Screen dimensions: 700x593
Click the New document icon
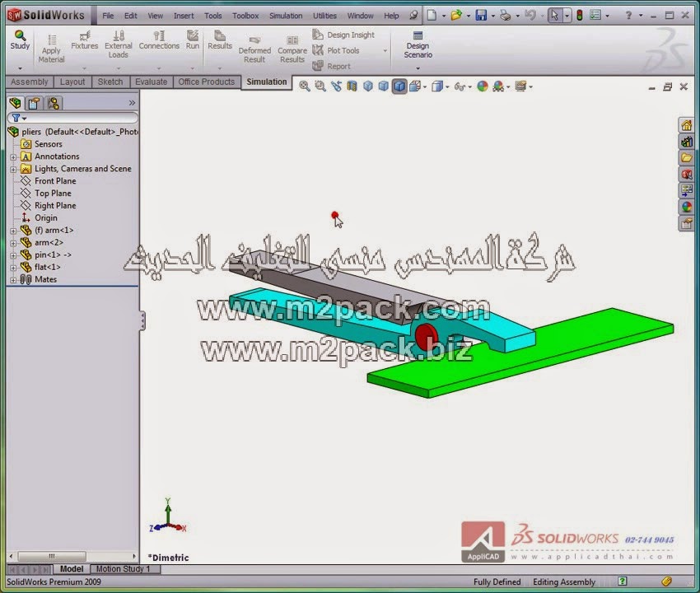(x=432, y=15)
